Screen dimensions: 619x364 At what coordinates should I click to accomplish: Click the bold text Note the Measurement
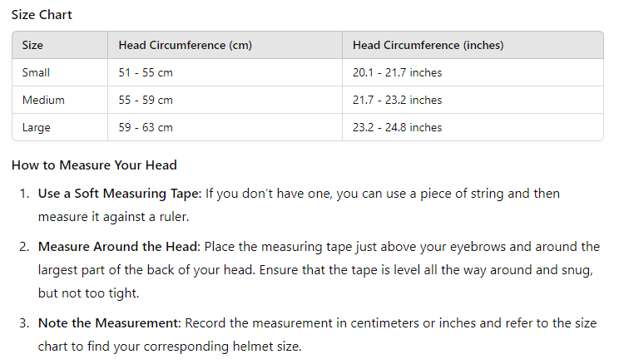pyautogui.click(x=109, y=322)
